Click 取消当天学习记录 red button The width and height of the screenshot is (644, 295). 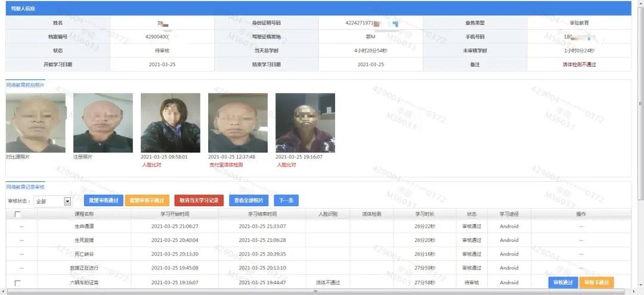click(x=199, y=201)
